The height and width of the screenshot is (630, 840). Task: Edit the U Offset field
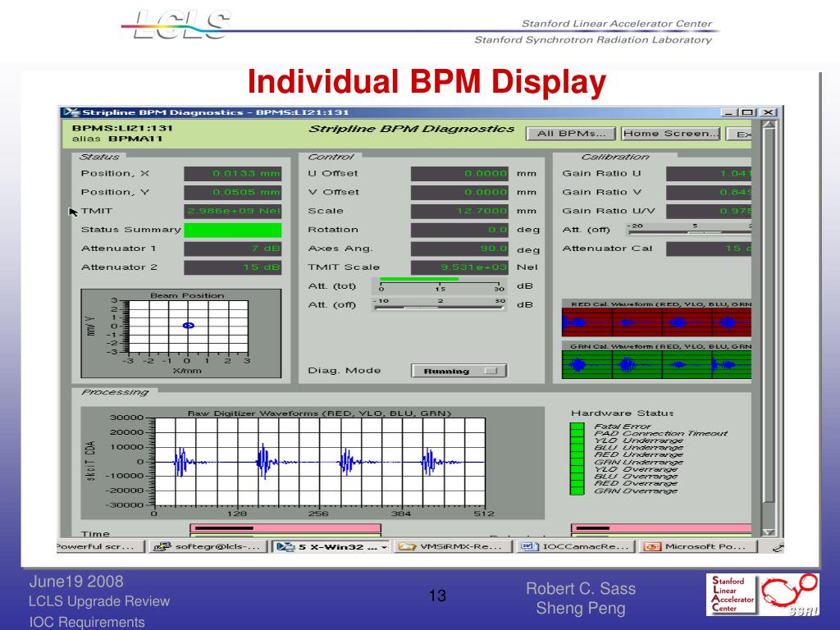tap(459, 174)
